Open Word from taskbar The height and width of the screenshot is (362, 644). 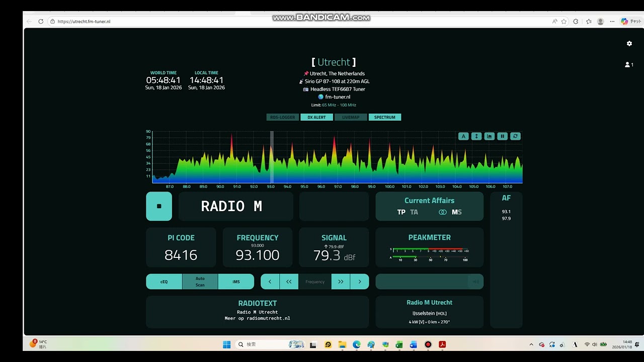(x=414, y=344)
